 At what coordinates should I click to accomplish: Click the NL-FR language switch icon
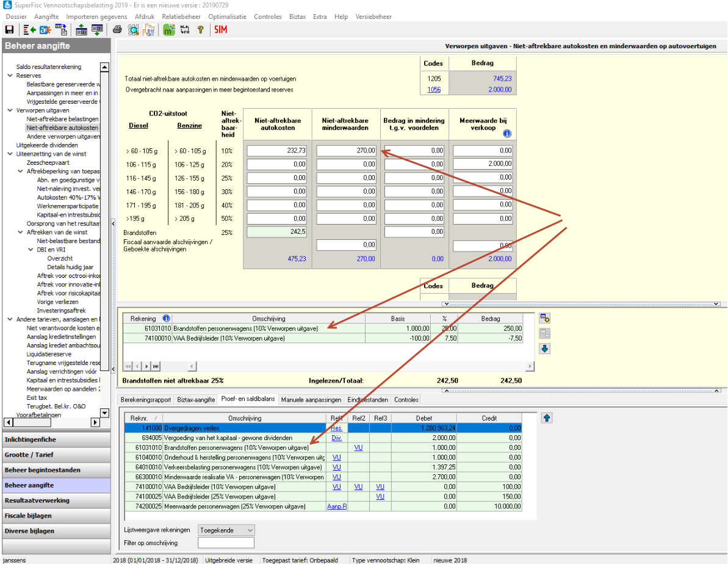coord(185,29)
